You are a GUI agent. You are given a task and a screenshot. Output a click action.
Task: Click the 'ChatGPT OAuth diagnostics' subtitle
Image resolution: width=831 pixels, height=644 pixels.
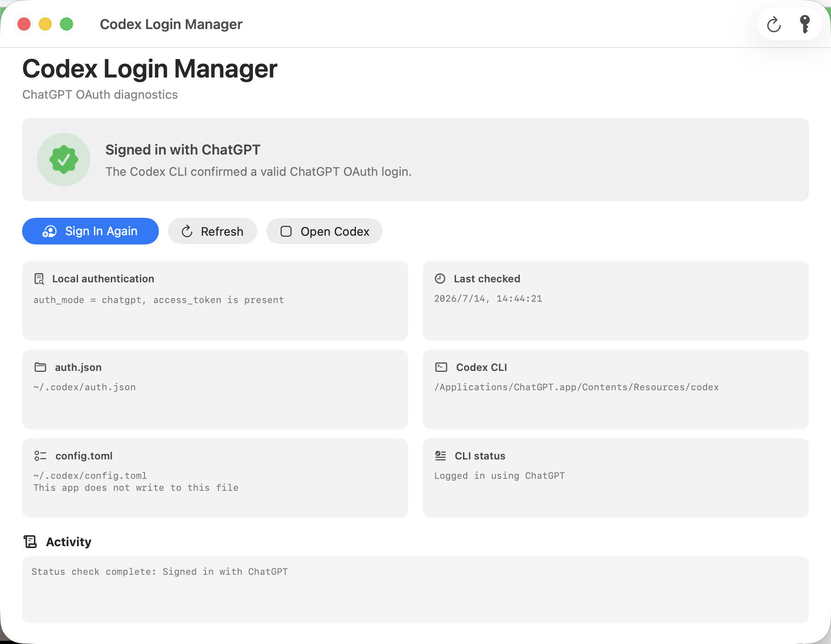click(x=100, y=95)
